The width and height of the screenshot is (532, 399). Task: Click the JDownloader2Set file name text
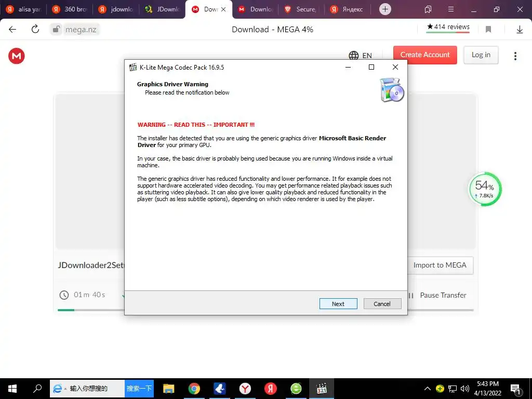click(91, 265)
